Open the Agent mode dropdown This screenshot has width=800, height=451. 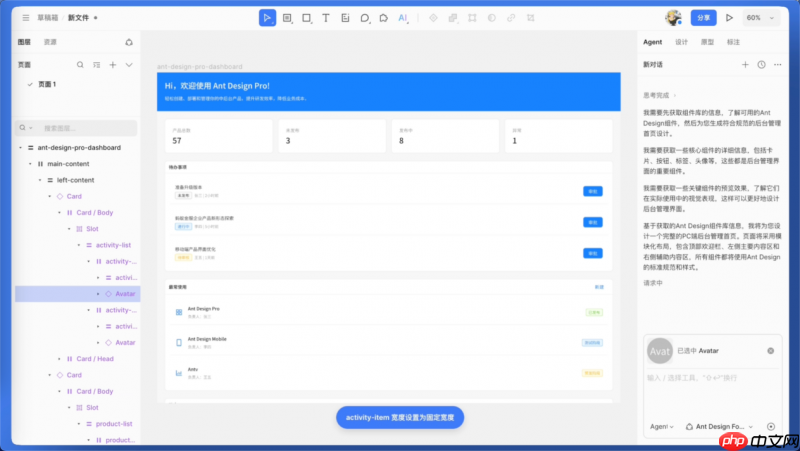(662, 427)
